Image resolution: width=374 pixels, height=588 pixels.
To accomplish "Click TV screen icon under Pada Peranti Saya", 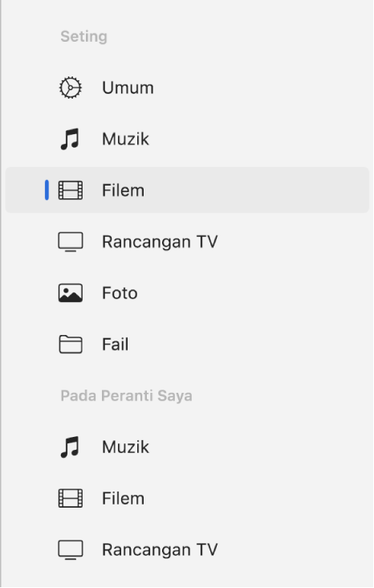I will click(71, 550).
